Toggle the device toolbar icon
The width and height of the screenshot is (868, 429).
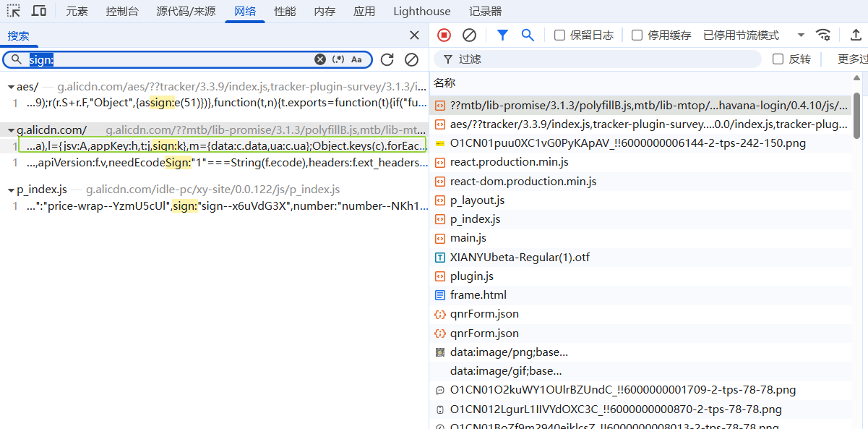click(39, 11)
